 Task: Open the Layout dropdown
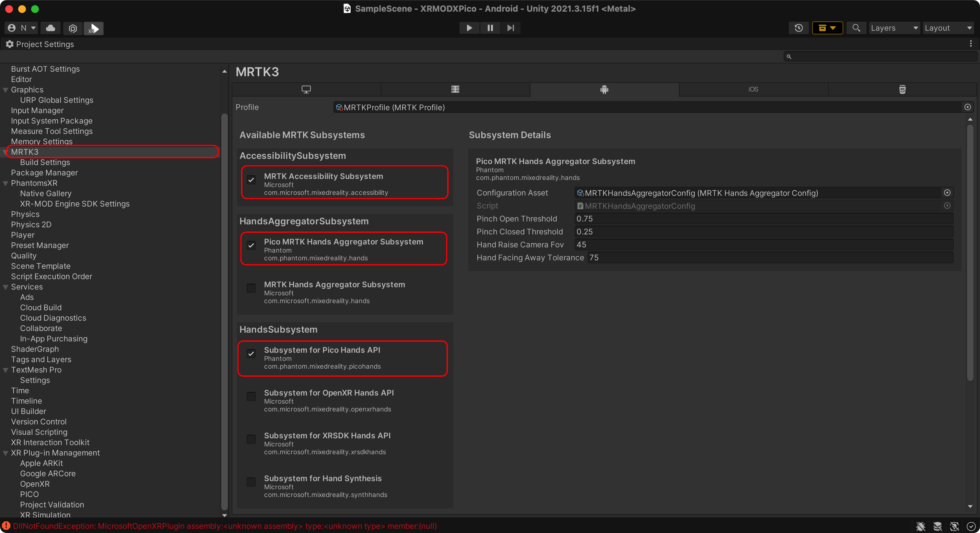coord(948,28)
